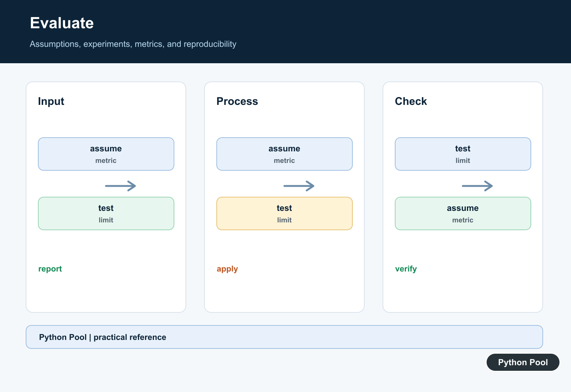Viewport: 571px width, 392px height.
Task: Click the Evaluate title heading
Action: pyautogui.click(x=62, y=23)
